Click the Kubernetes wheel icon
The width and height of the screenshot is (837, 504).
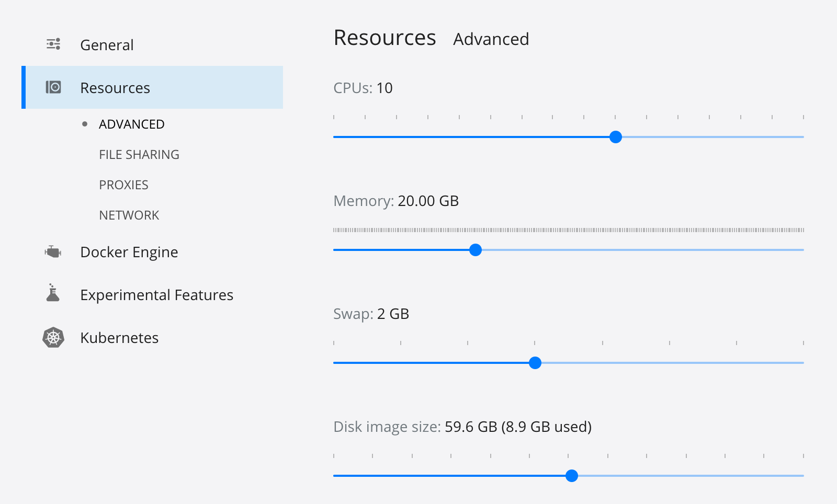tap(53, 338)
